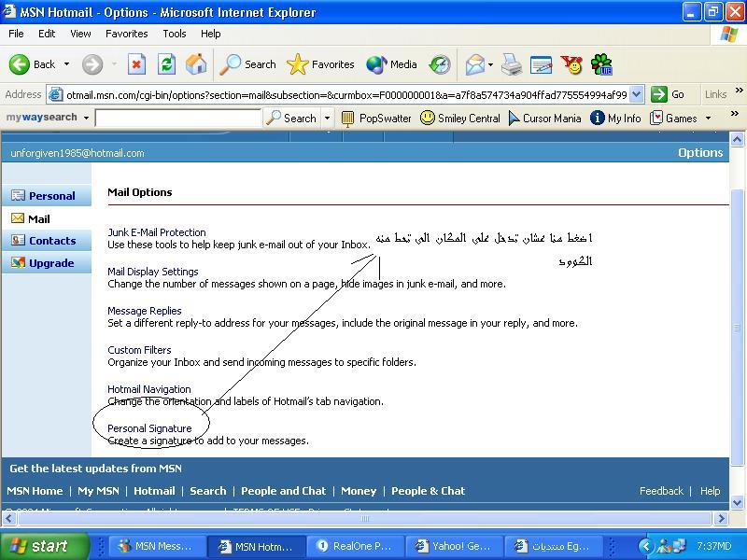747x560 pixels.
Task: Open the mywaysearch Search options dropdown
Action: 328,119
